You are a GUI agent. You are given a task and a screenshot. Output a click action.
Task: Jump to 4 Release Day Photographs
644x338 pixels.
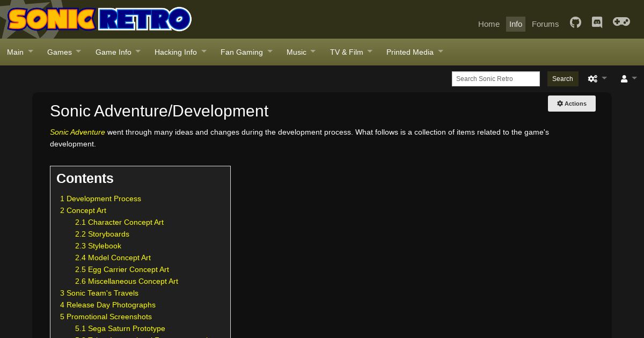tap(108, 305)
